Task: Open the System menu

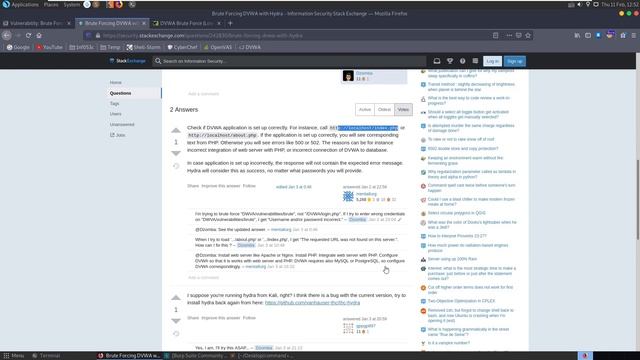Action: pyautogui.click(x=72, y=4)
